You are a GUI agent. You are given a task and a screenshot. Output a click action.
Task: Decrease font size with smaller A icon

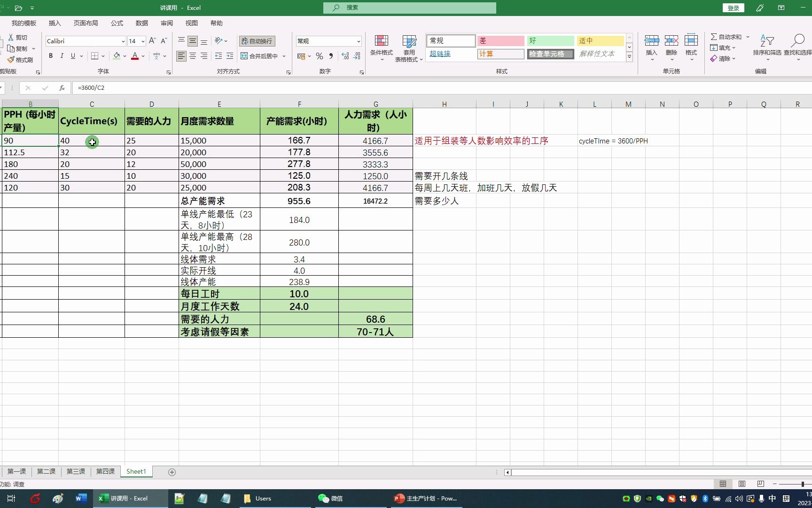[x=164, y=41]
